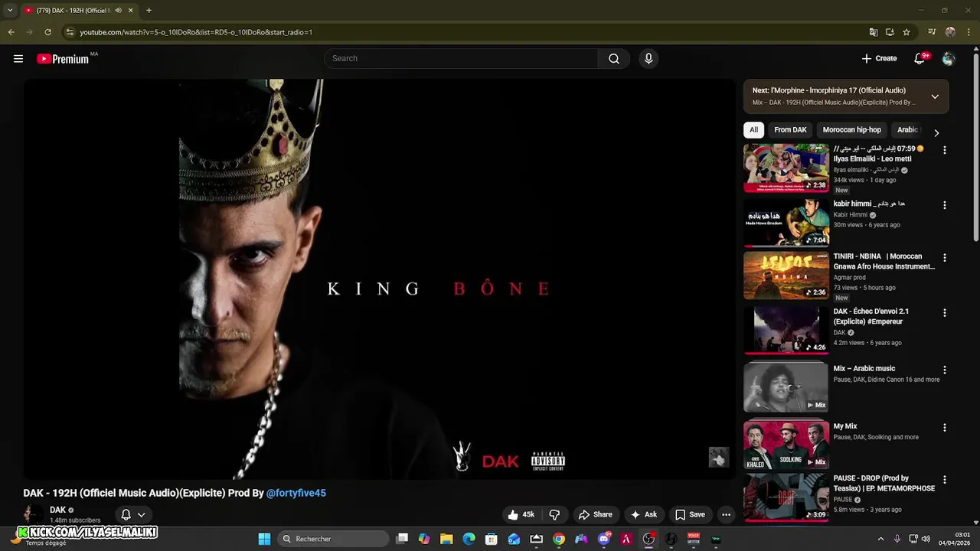980x551 pixels.
Task: Like the DAK 192H video
Action: pyautogui.click(x=521, y=515)
